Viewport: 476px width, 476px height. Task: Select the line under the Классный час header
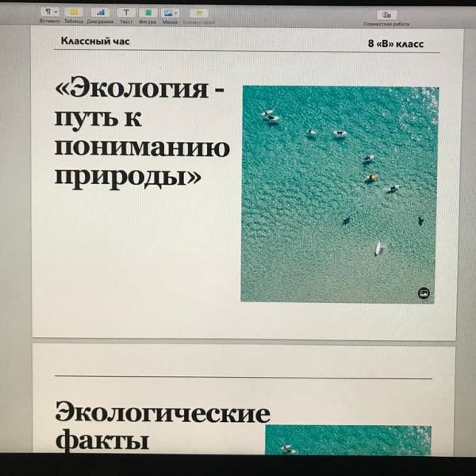[x=244, y=52]
